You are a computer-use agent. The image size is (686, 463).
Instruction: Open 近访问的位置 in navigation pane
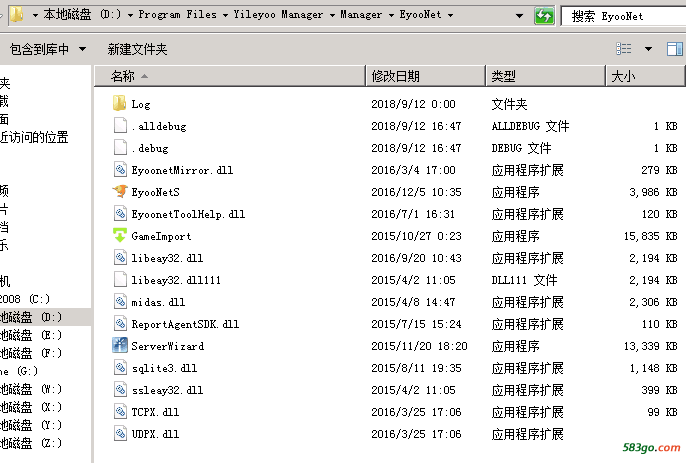click(x=34, y=137)
